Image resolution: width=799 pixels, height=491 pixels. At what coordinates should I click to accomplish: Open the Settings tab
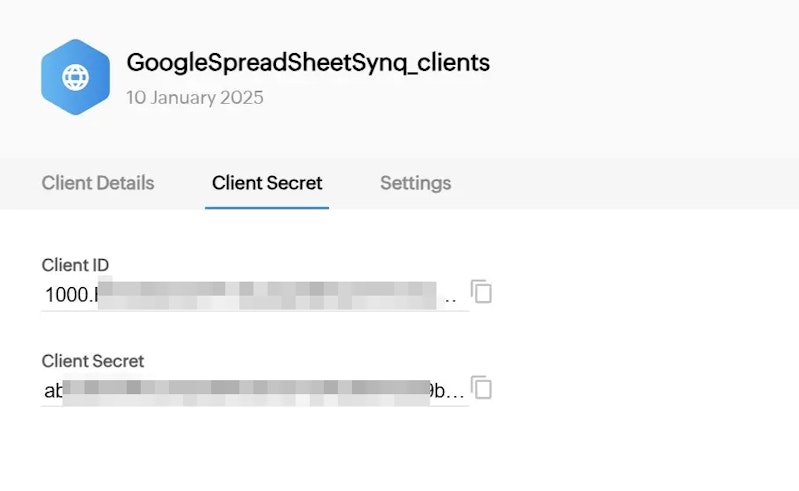click(415, 183)
